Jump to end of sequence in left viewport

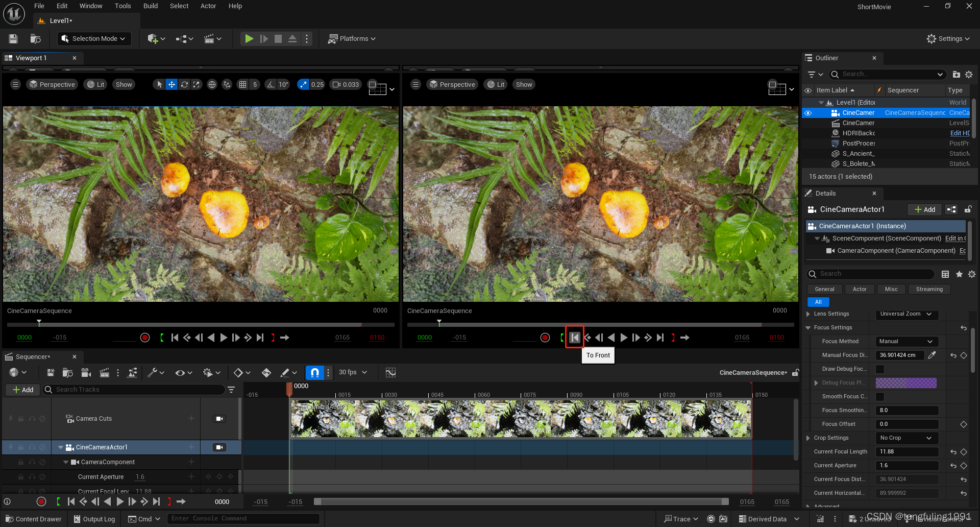point(260,338)
